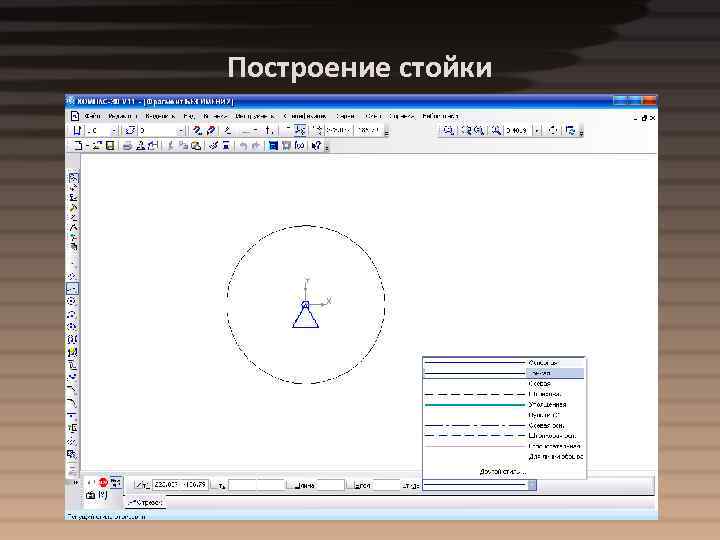Select the auxiliary line tool above Segment

pos(72,276)
